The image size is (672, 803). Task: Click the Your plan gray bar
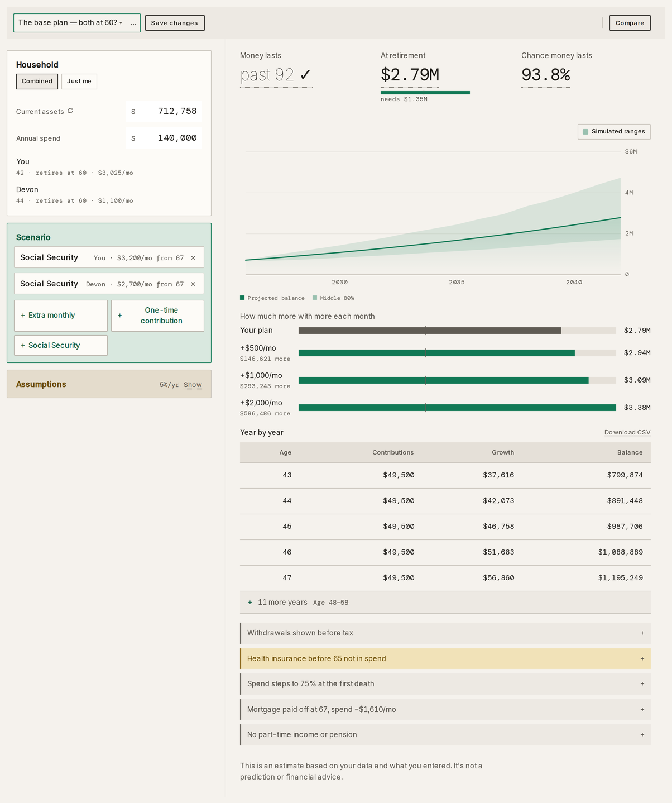(430, 331)
